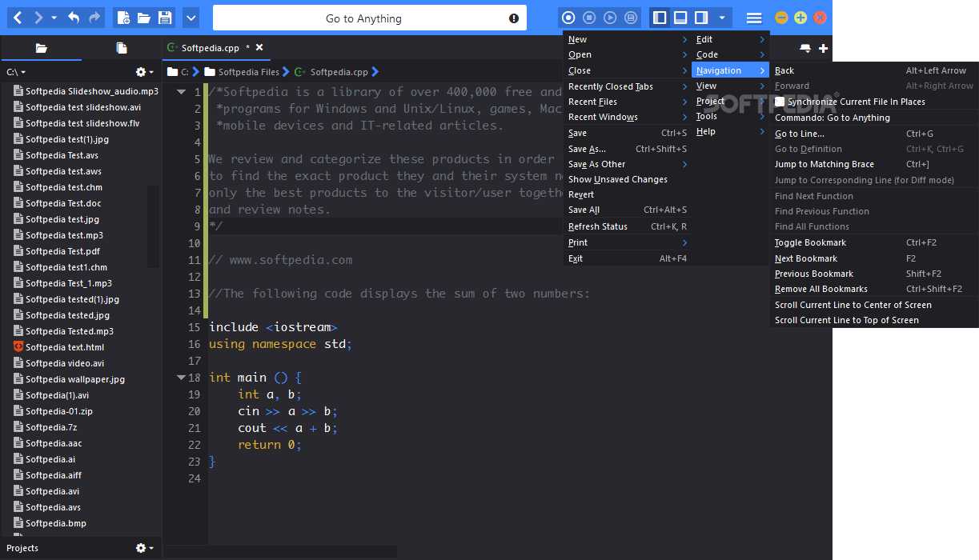Undo the last edit with the undo arrow
979x560 pixels.
72,18
